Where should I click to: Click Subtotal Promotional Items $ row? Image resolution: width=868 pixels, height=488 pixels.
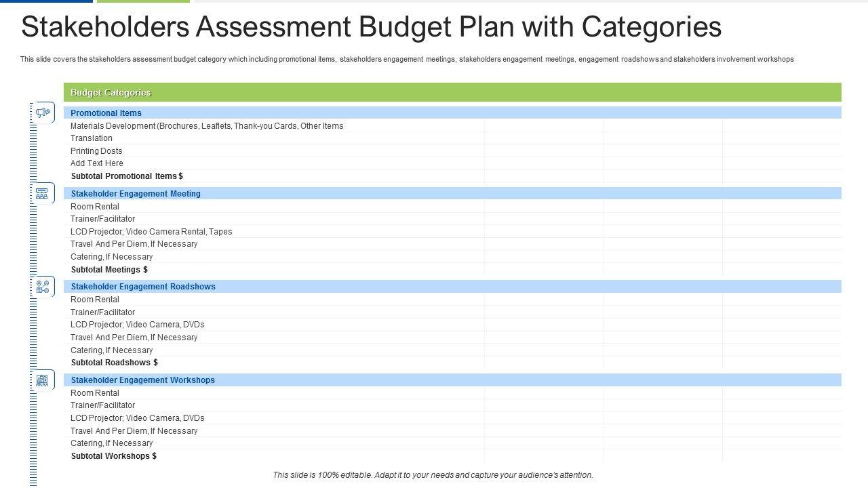127,176
